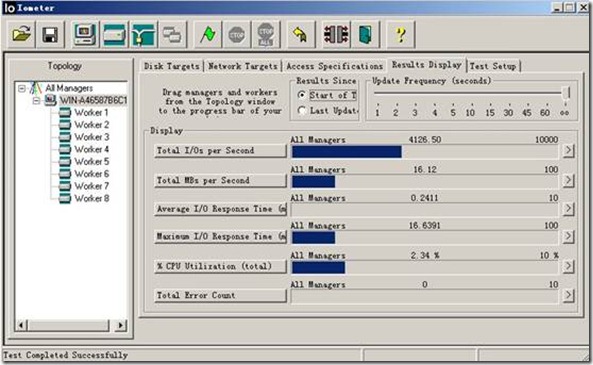593x365 pixels.
Task: Click the WIN-A46587B6C1 computer icon
Action: click(x=50, y=100)
